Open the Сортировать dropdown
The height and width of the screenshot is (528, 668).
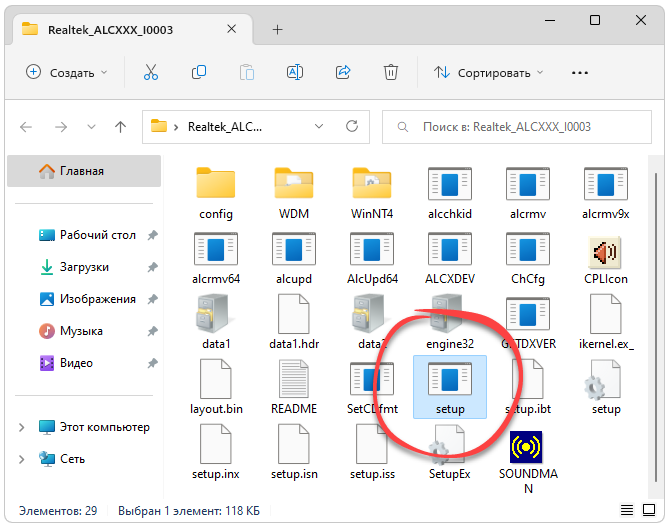tap(489, 73)
